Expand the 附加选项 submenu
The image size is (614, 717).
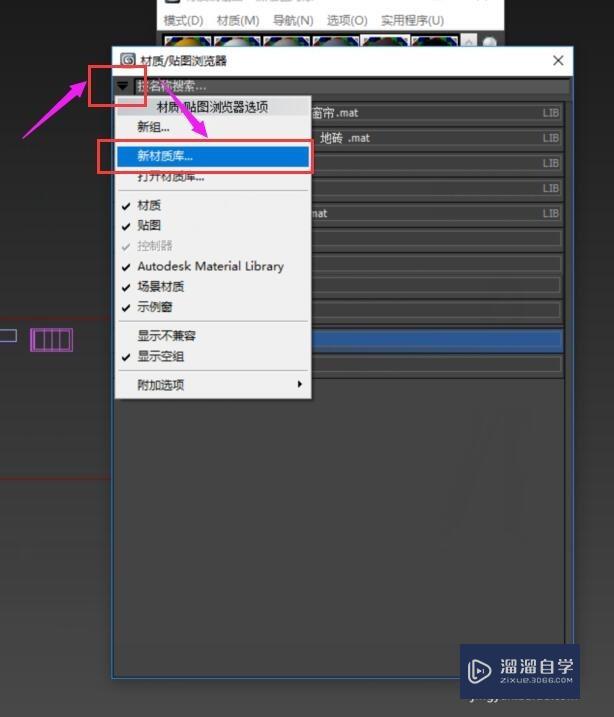[213, 385]
